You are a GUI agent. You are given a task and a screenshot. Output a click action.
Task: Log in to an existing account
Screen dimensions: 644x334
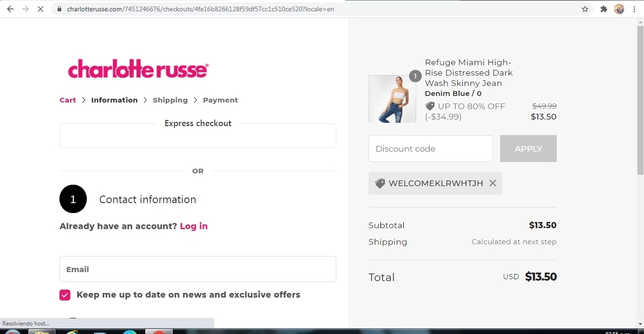click(x=194, y=226)
